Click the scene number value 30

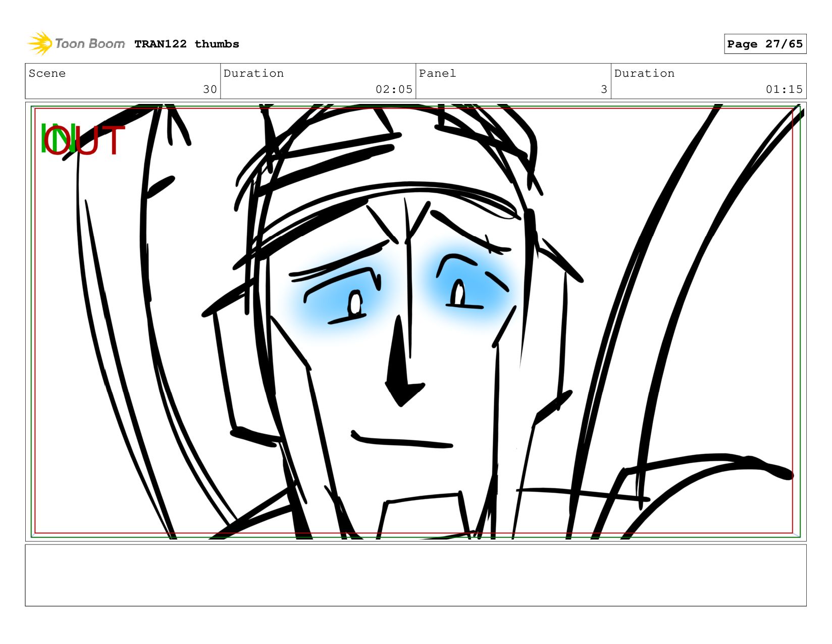(210, 89)
